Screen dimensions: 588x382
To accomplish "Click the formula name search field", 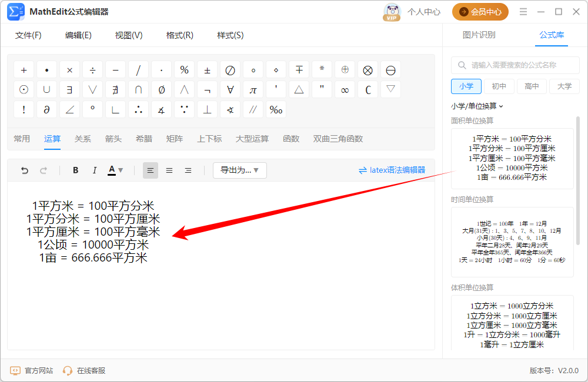I will 515,65.
